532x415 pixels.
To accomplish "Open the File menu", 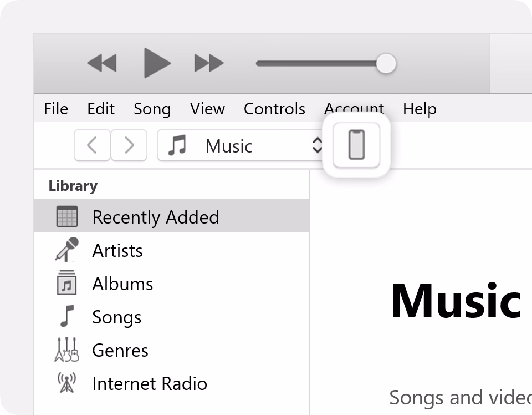I will [x=55, y=109].
